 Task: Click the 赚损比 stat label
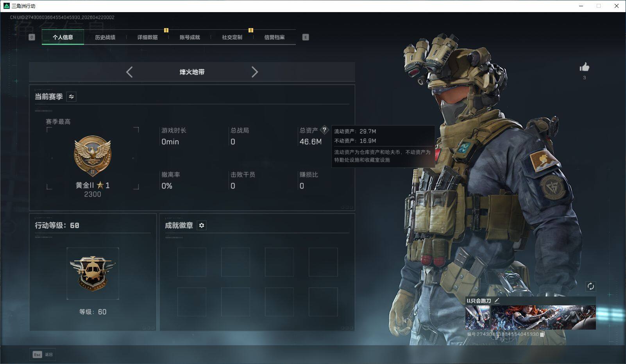click(309, 175)
